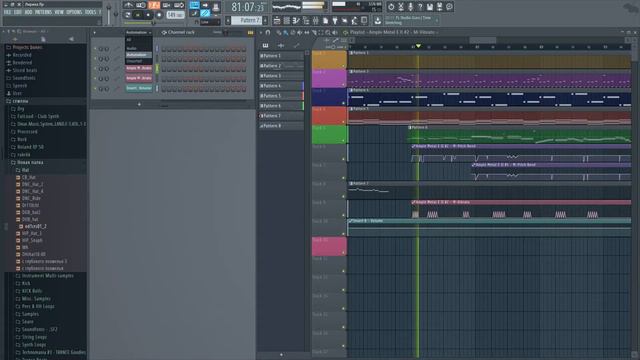The height and width of the screenshot is (360, 640).
Task: Open the TOOLS menu
Action: pyautogui.click(x=90, y=12)
